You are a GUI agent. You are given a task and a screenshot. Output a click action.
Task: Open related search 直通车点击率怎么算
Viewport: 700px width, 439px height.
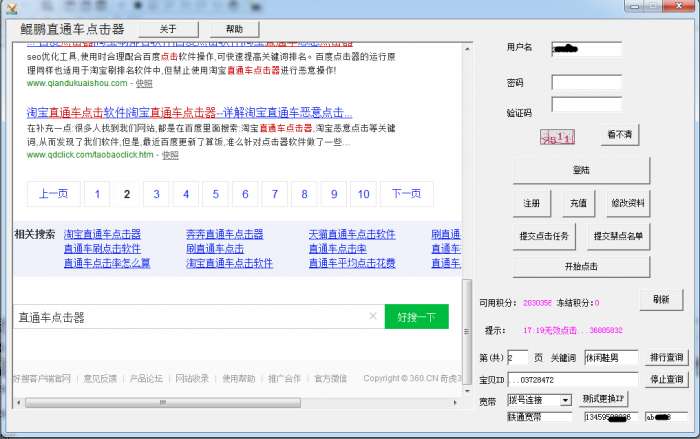pos(107,263)
